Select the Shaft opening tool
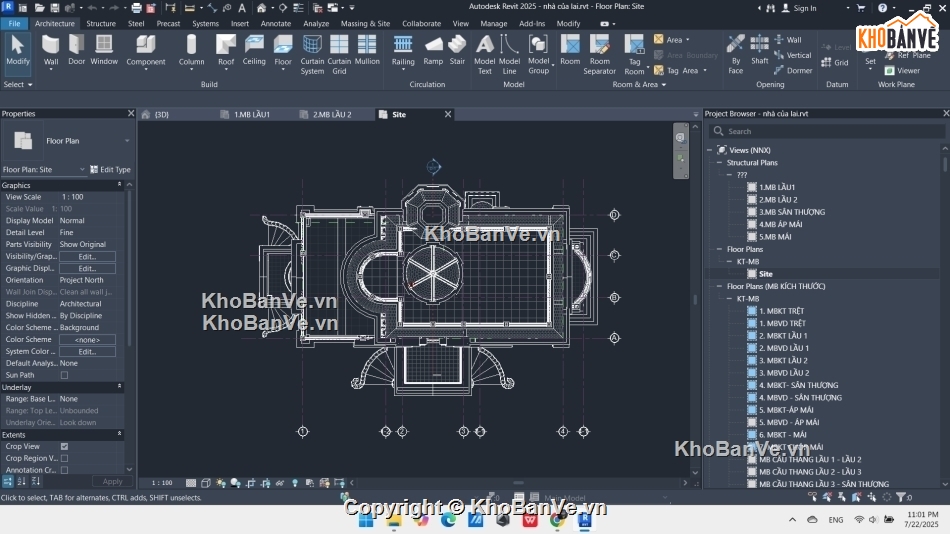This screenshot has width=950, height=534. pyautogui.click(x=760, y=50)
